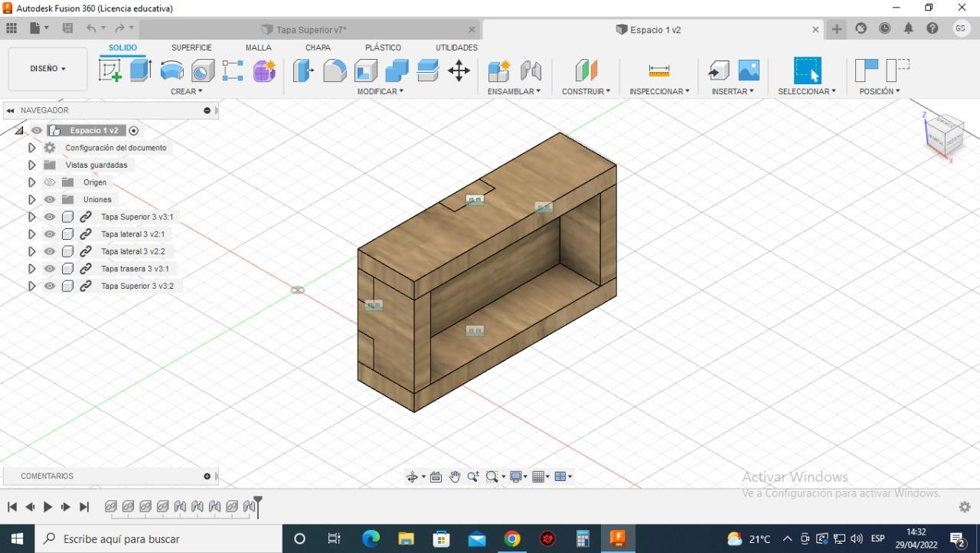Screen dimensions: 980x553
Task: Open the notifications bell
Action: [909, 28]
